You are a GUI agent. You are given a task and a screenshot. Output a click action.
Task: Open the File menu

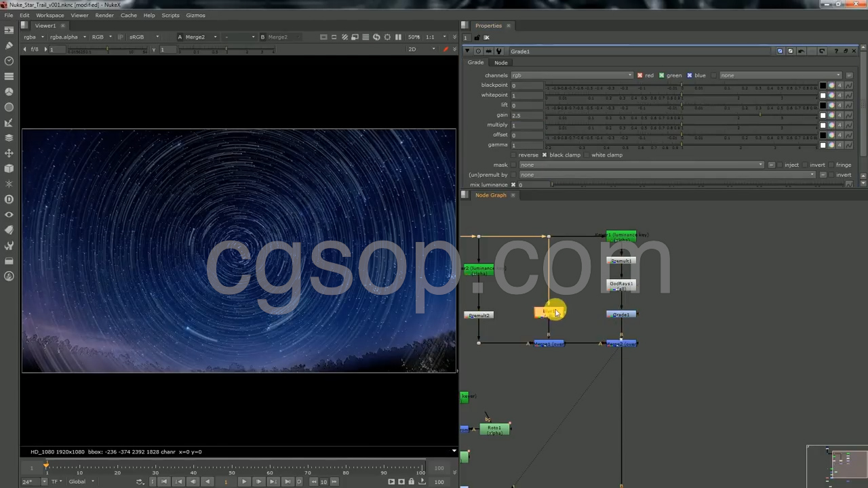[9, 15]
